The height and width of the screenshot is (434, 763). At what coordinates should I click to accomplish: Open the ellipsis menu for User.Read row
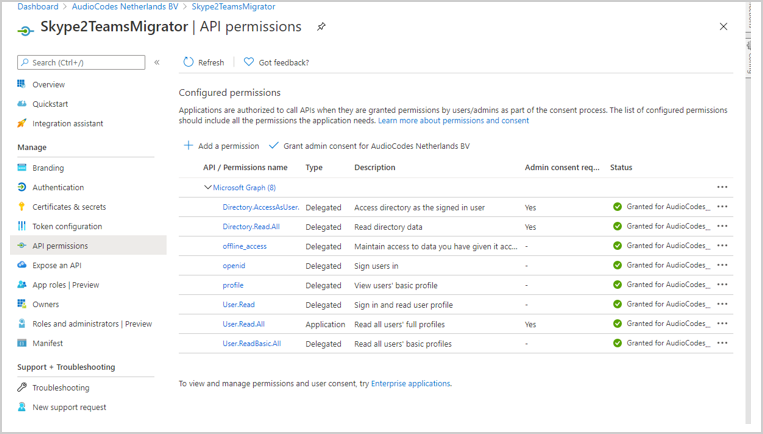[722, 304]
